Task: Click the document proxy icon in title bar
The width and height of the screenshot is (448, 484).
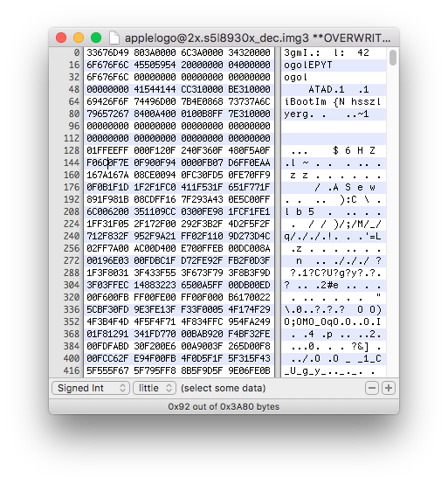Action: [114, 38]
